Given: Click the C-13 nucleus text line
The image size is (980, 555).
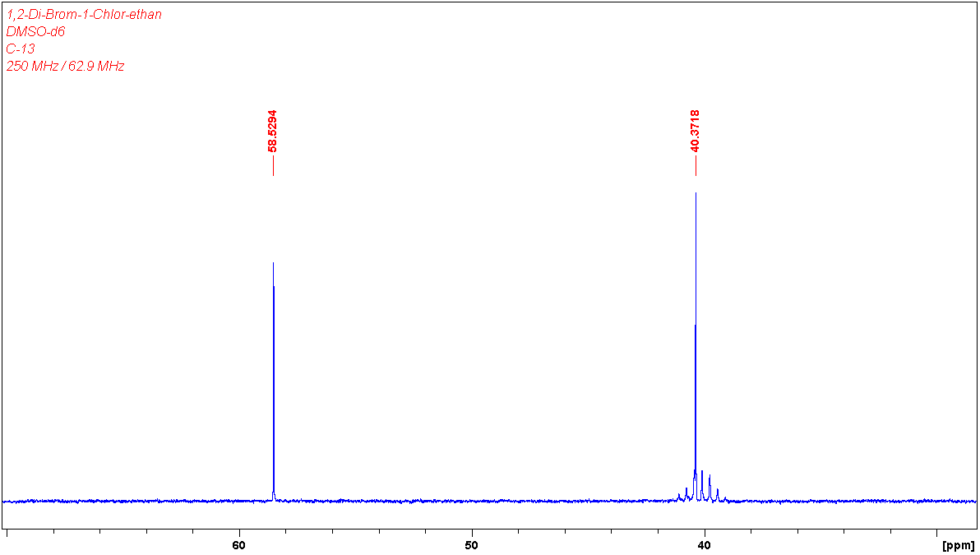Looking at the screenshot, I should pyautogui.click(x=21, y=49).
